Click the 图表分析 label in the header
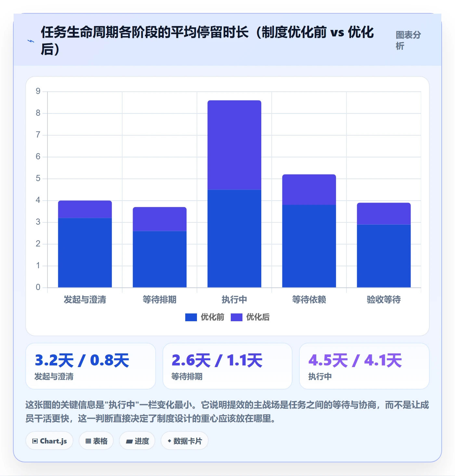The width and height of the screenshot is (455, 476). pyautogui.click(x=408, y=40)
